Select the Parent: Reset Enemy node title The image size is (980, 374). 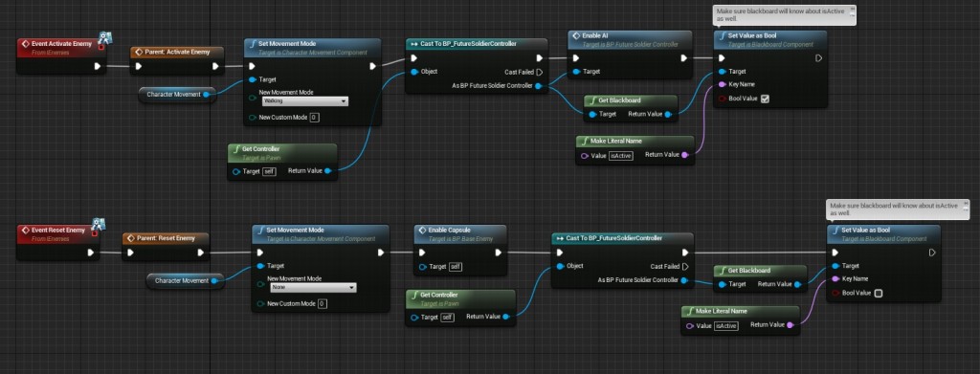[166, 238]
